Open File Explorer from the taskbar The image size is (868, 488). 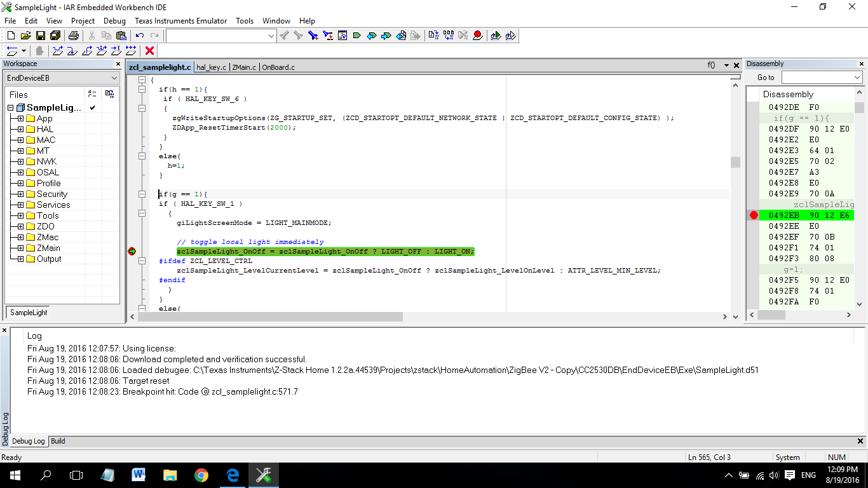click(x=170, y=475)
